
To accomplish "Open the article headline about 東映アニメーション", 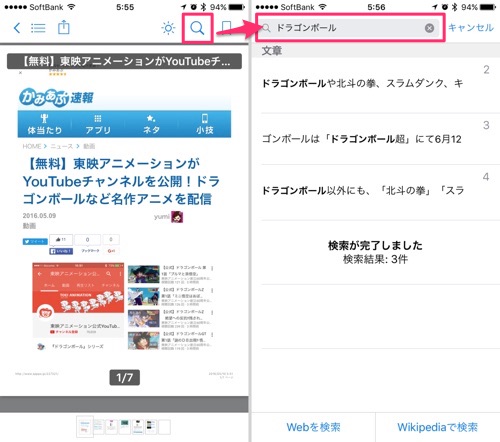I will [x=121, y=181].
